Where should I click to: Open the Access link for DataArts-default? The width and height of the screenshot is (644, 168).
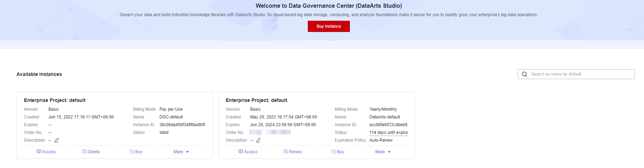pos(251,152)
